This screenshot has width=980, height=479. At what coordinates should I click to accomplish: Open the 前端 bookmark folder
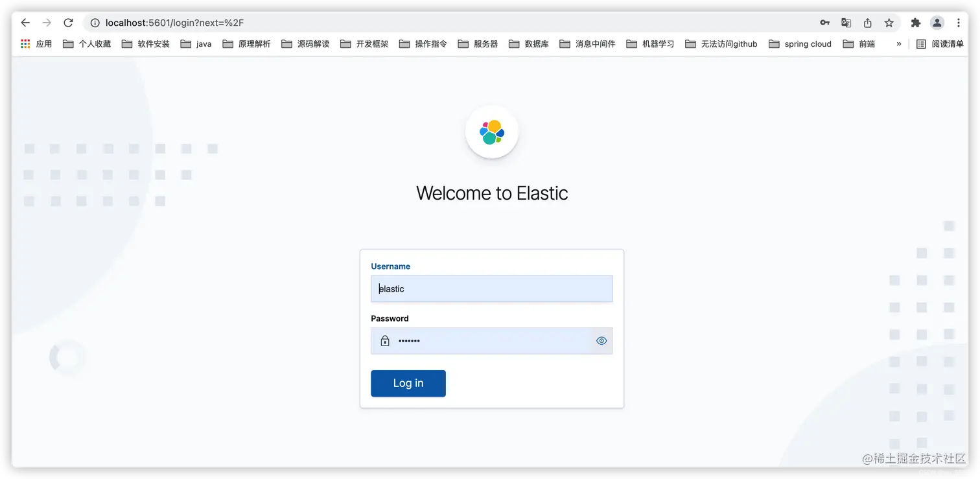859,44
